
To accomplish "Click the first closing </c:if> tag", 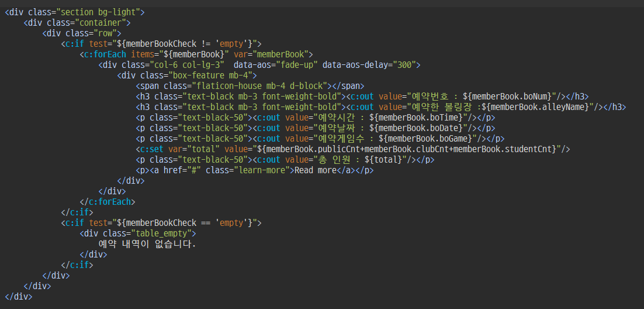I will point(77,212).
